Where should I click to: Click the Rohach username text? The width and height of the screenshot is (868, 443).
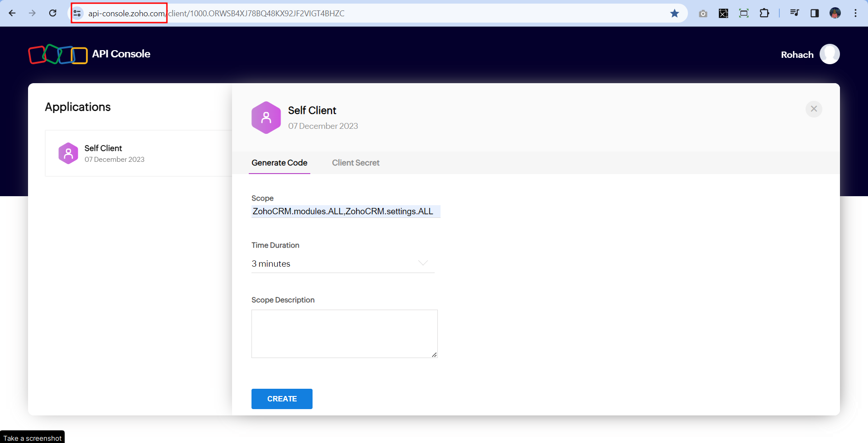(797, 55)
